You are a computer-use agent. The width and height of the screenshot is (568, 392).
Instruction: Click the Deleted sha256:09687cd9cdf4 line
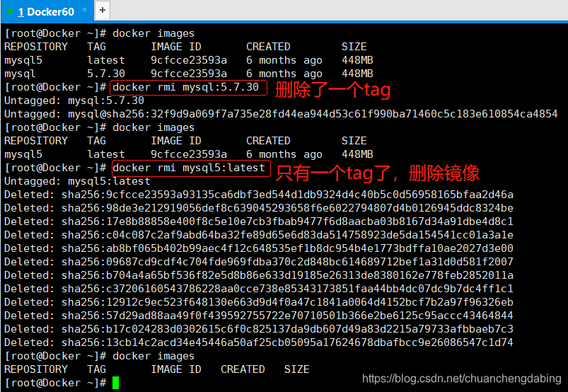click(259, 262)
